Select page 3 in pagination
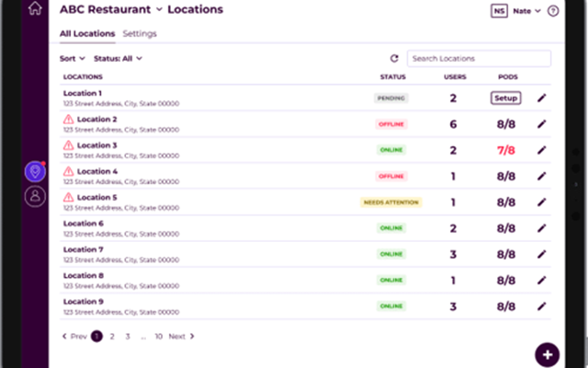Screen dimensions: 588x368 click(128, 336)
